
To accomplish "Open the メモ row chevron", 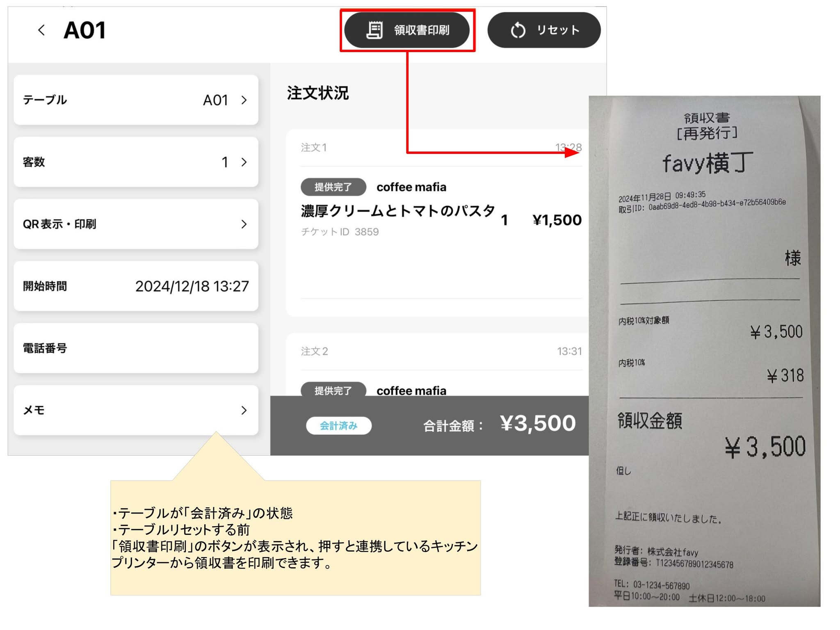I will click(x=244, y=410).
